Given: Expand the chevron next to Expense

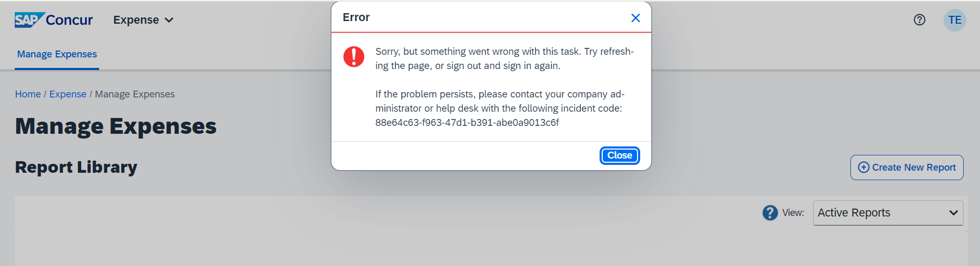Looking at the screenshot, I should (169, 20).
